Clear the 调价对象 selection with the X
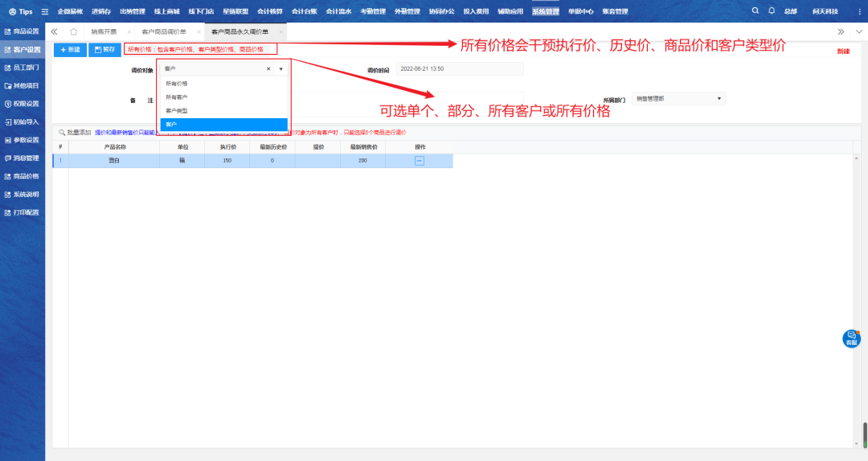The width and height of the screenshot is (868, 461). pos(268,69)
